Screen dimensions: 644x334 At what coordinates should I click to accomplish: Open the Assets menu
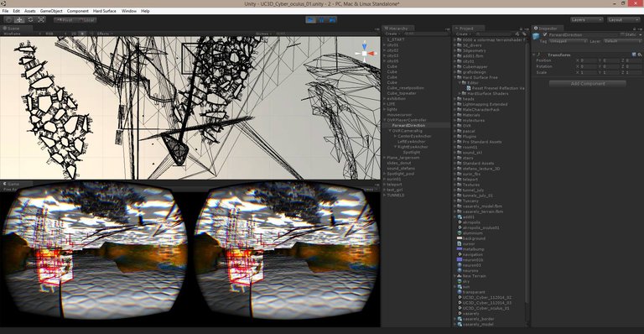(29, 11)
